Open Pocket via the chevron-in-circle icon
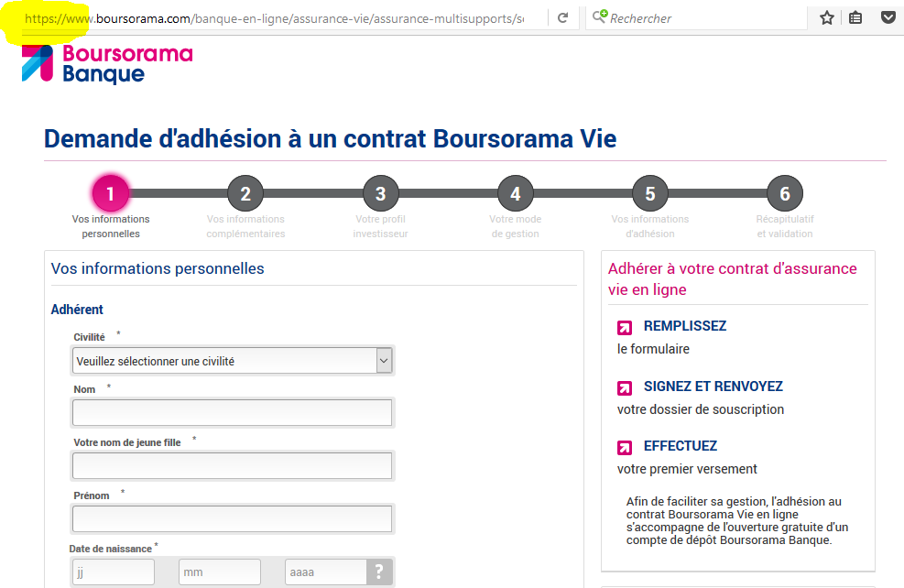The height and width of the screenshot is (588, 904). (887, 17)
